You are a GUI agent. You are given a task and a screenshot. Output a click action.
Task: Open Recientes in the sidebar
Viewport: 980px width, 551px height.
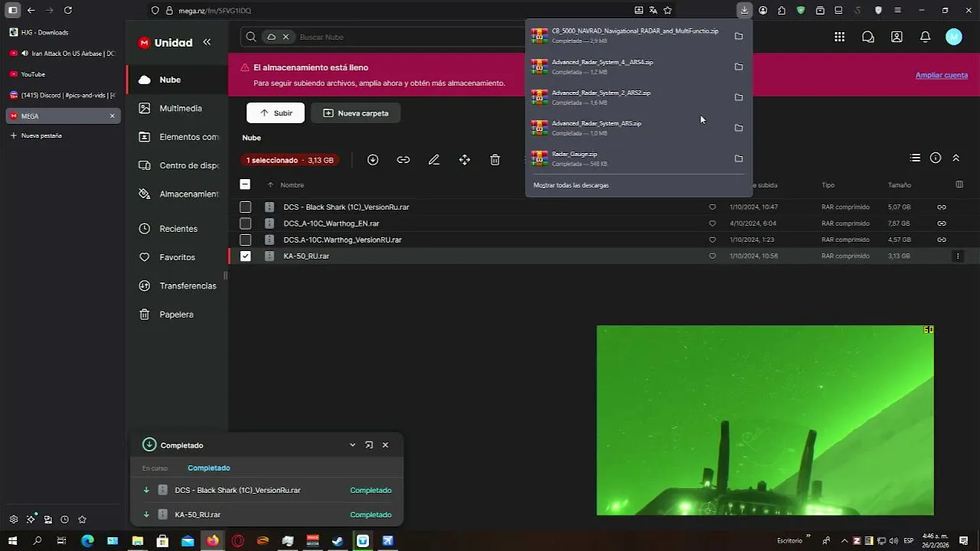point(177,229)
